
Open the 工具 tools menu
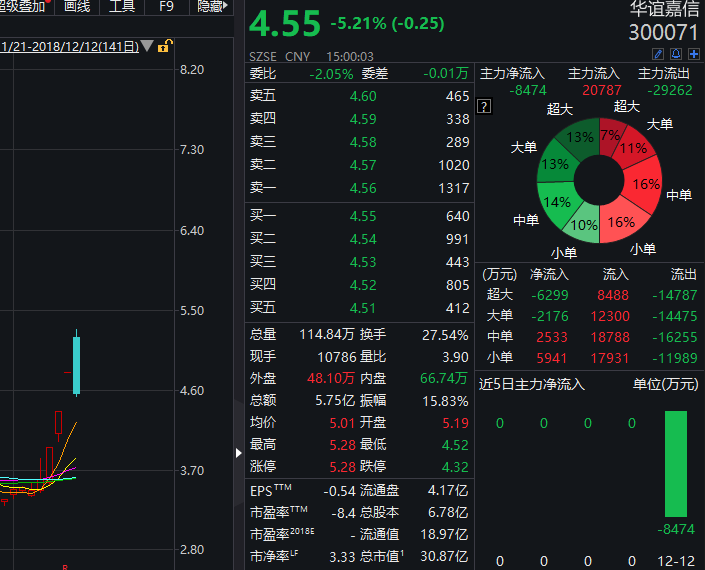tap(121, 7)
